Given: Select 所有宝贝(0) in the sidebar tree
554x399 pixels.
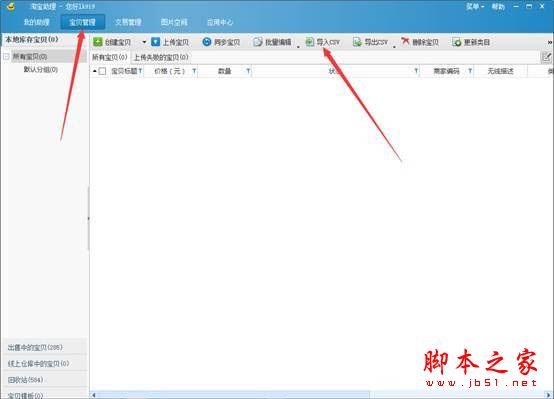Looking at the screenshot, I should pyautogui.click(x=30, y=56).
